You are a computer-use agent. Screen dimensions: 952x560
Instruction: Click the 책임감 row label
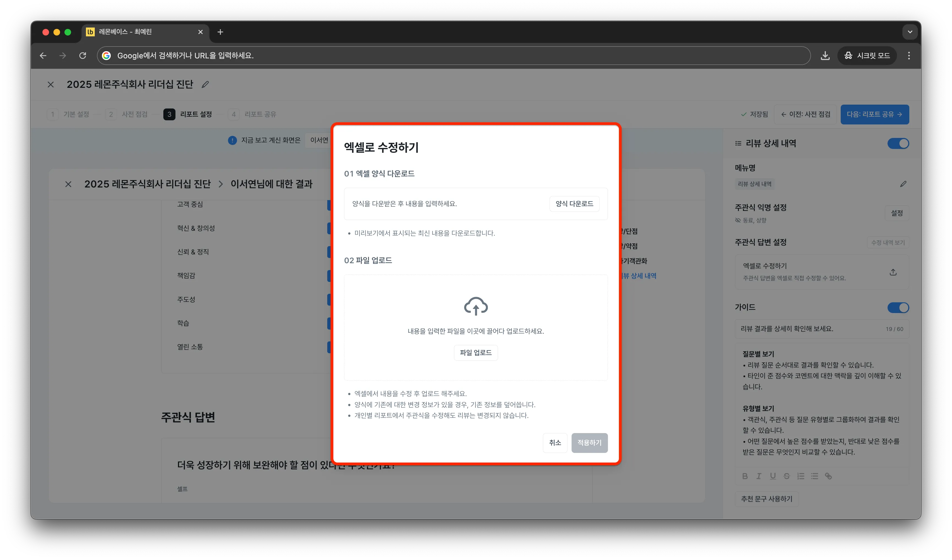[186, 275]
